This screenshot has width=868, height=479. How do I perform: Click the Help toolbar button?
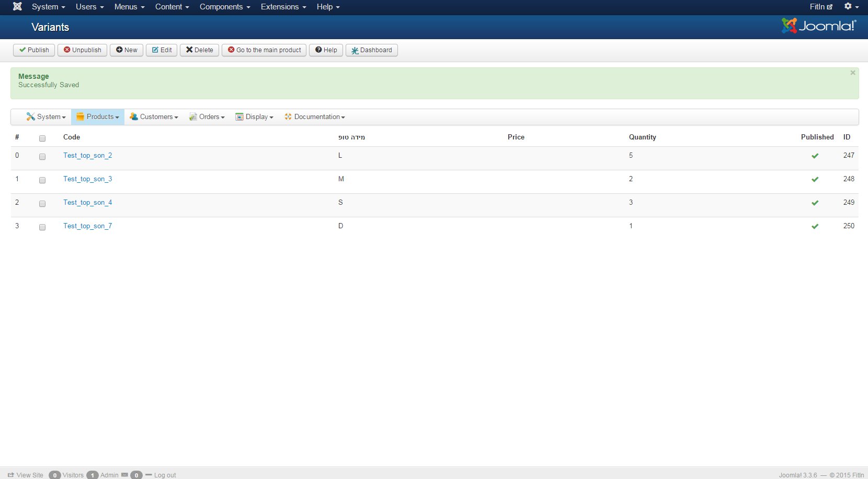click(x=326, y=50)
